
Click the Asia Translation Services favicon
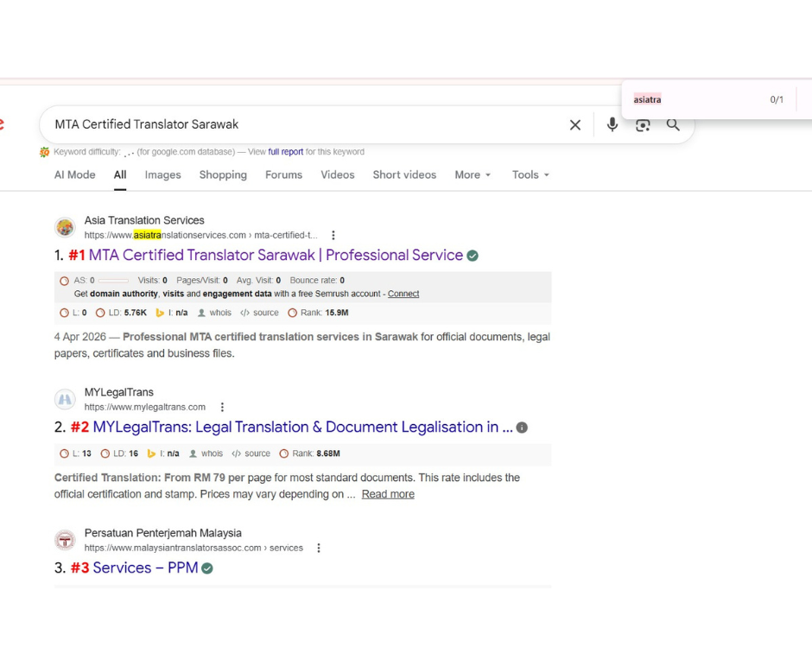click(x=66, y=227)
